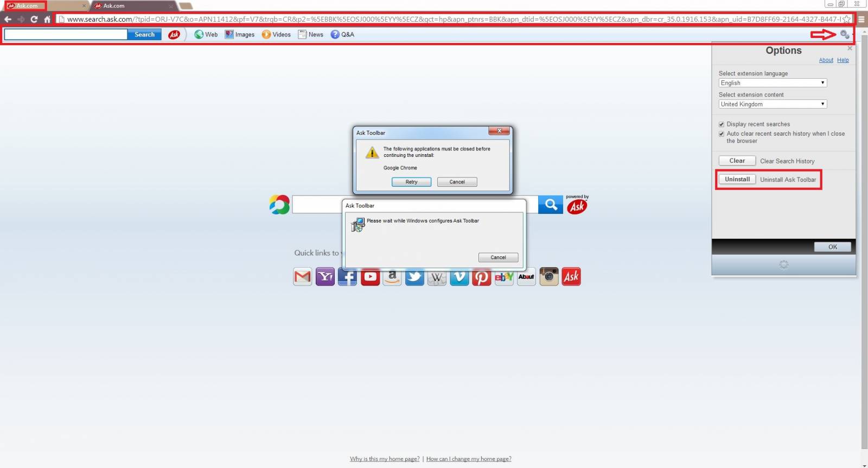
Task: Toggle Auto clear recent search history checkbox
Action: 722,134
